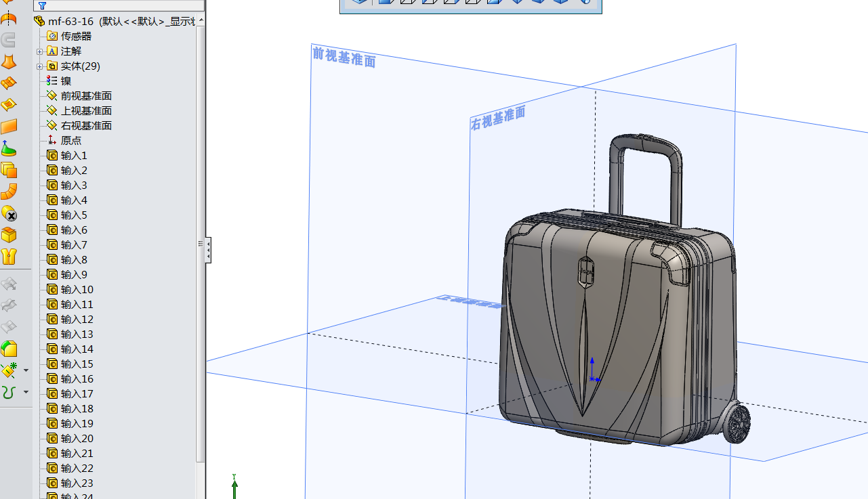
Task: Choose the Delete Face tool with X
Action: pyautogui.click(x=9, y=213)
